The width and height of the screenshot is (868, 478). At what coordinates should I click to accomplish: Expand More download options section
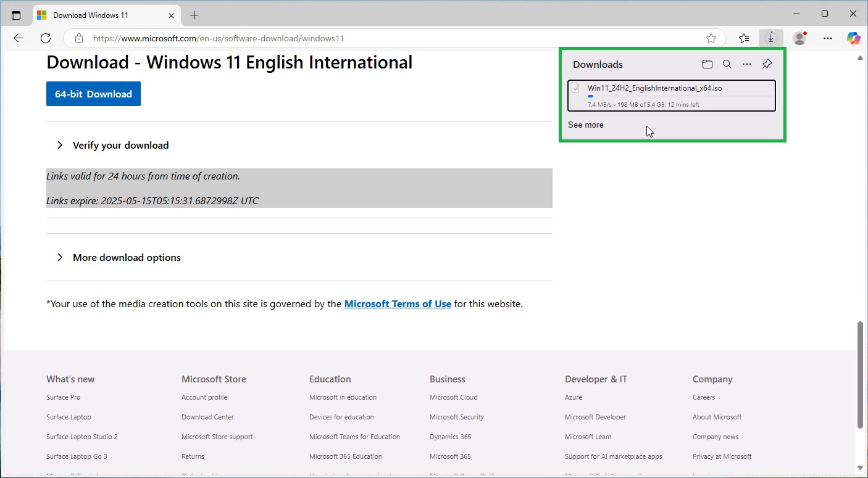[x=119, y=258]
